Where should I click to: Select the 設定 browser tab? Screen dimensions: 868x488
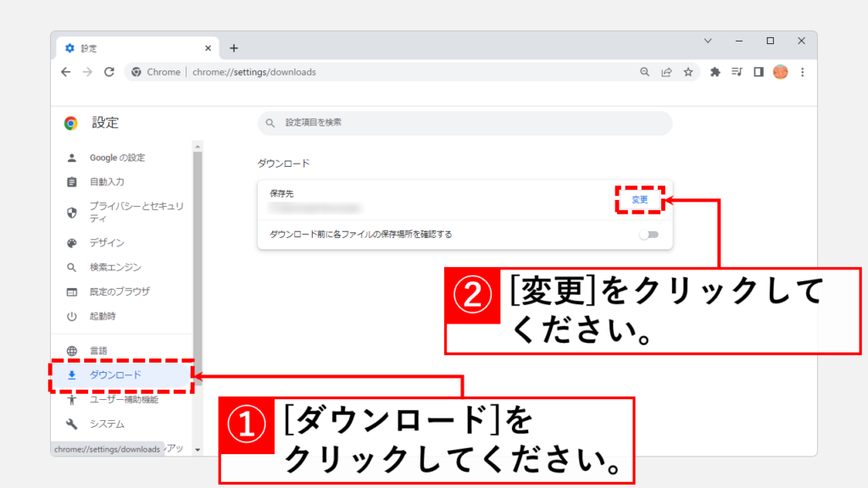(x=137, y=48)
